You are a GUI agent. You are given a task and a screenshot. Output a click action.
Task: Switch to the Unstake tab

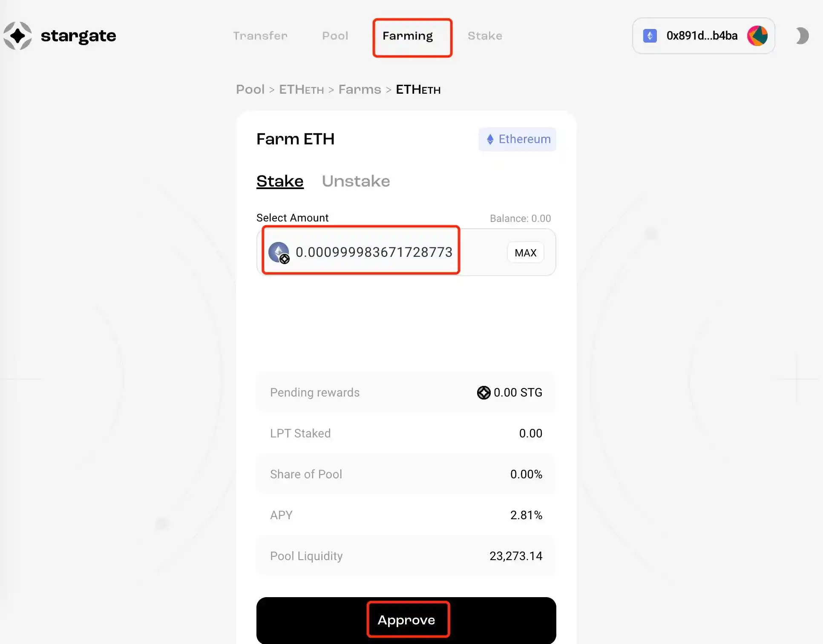coord(356,181)
